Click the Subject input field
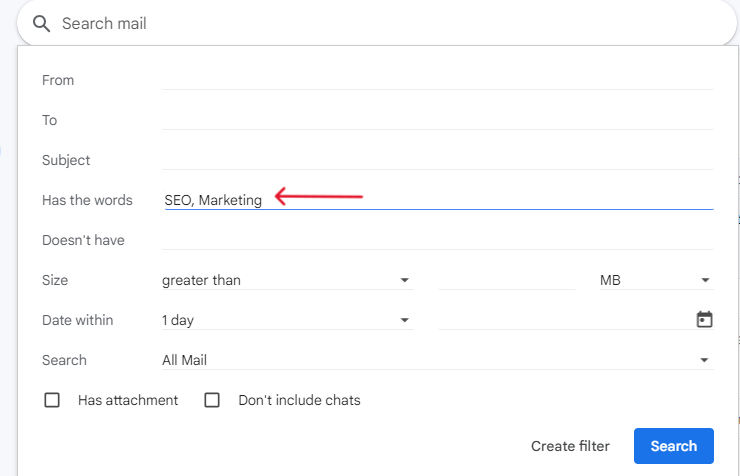This screenshot has width=740, height=476. 437,160
